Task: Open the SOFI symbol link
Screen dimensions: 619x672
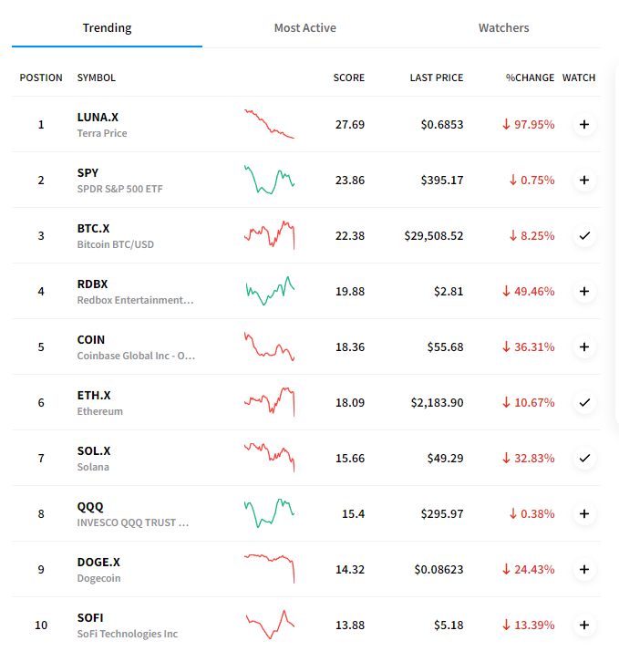Action: tap(90, 618)
